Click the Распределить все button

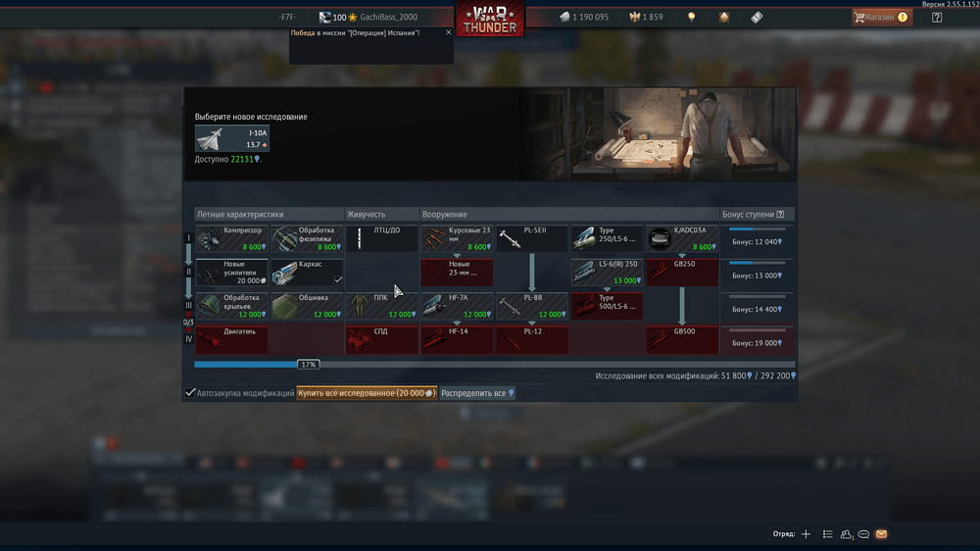coord(477,393)
